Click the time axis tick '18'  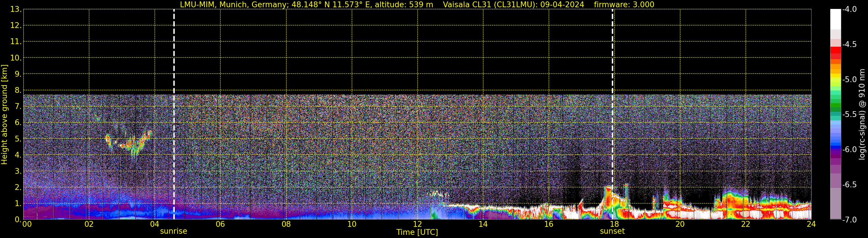[x=614, y=224]
